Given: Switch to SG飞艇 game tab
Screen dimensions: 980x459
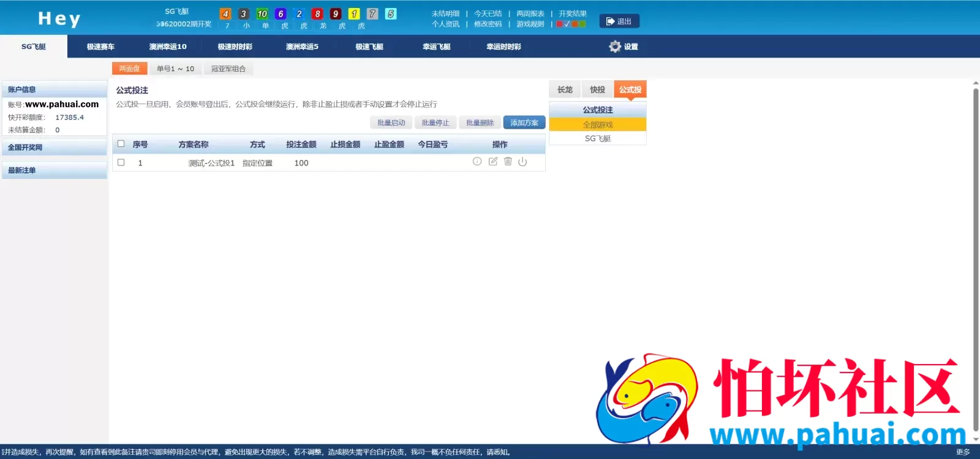Looking at the screenshot, I should pyautogui.click(x=34, y=47).
